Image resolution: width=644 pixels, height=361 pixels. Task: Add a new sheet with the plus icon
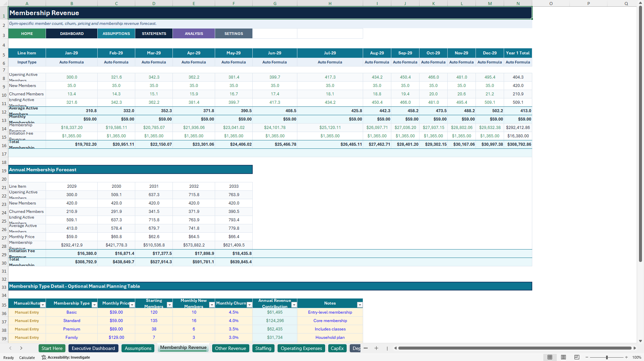[x=376, y=348]
